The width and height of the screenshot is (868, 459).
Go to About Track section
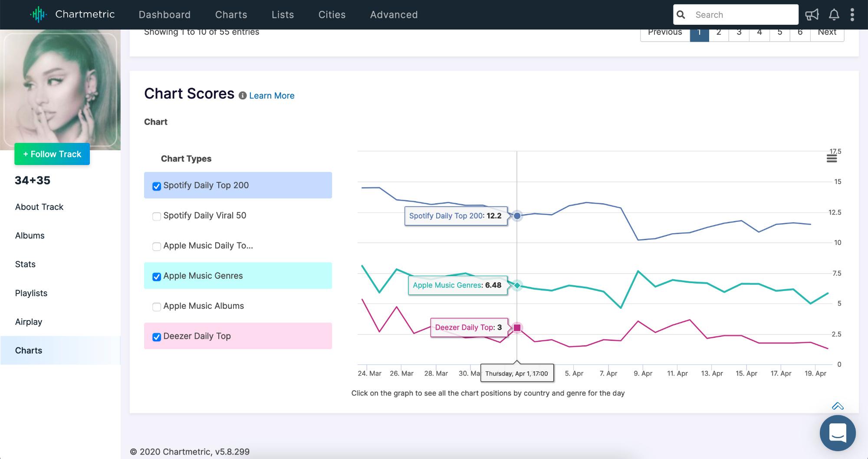(x=39, y=207)
